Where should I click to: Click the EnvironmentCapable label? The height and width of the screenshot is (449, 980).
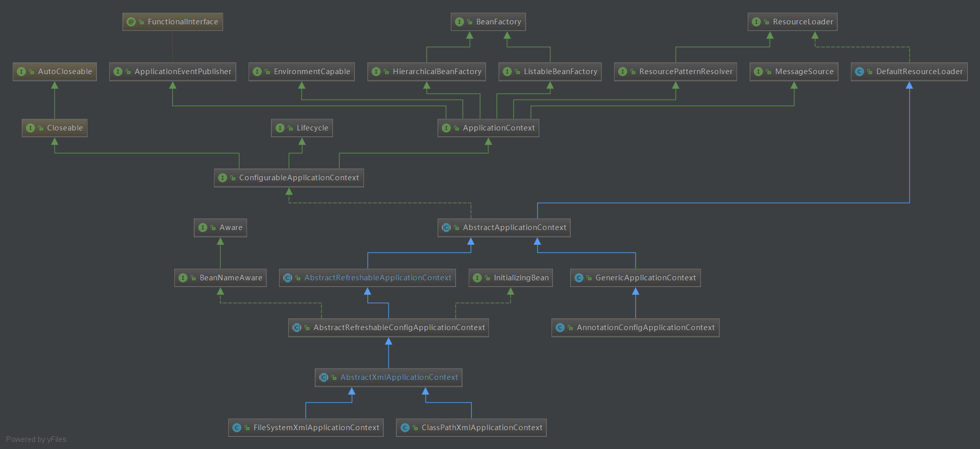(312, 72)
